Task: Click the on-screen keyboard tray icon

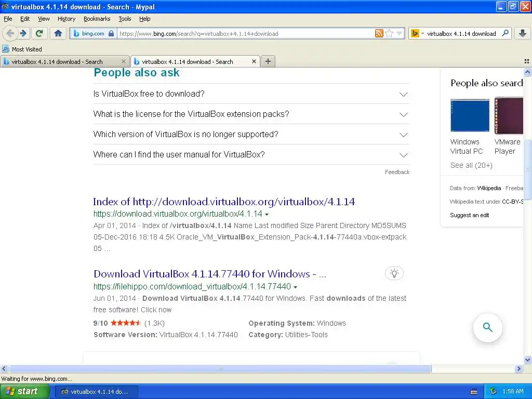Action: 474,392
